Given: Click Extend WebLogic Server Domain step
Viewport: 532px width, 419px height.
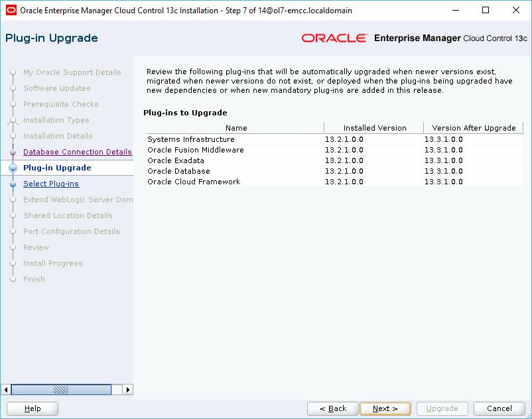Looking at the screenshot, I should coord(78,200).
